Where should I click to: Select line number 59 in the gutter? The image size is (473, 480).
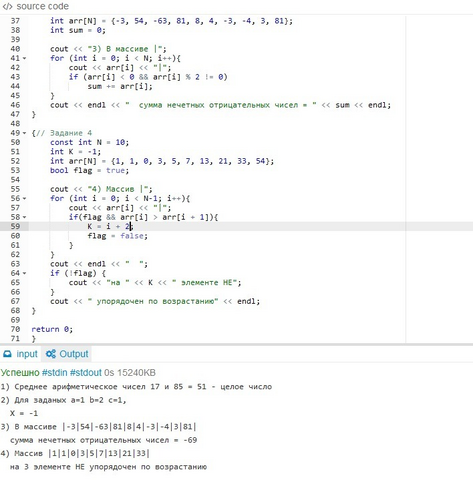tap(15, 226)
